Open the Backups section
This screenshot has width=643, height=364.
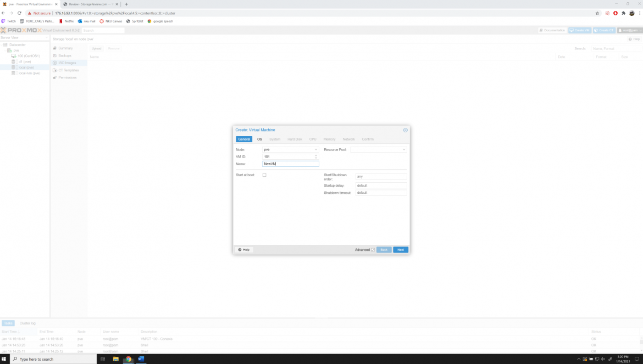pyautogui.click(x=65, y=55)
